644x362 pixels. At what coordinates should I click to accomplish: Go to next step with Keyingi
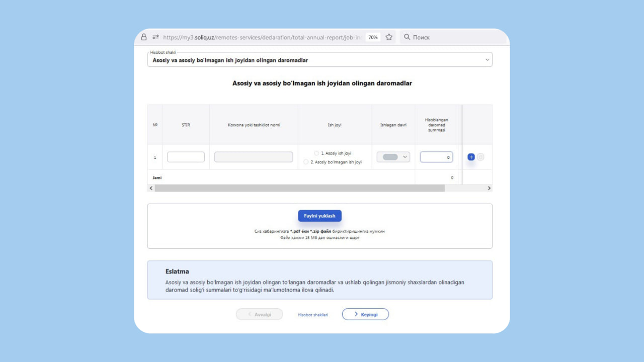coord(365,314)
